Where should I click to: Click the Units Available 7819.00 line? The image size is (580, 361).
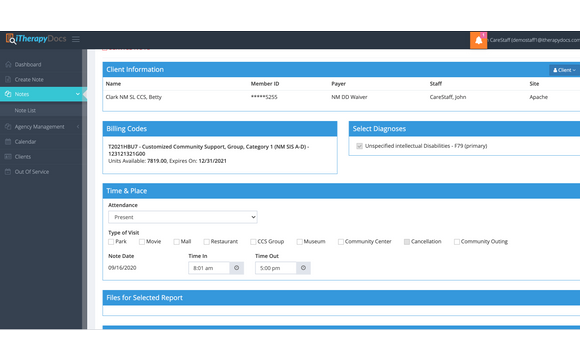click(x=167, y=161)
